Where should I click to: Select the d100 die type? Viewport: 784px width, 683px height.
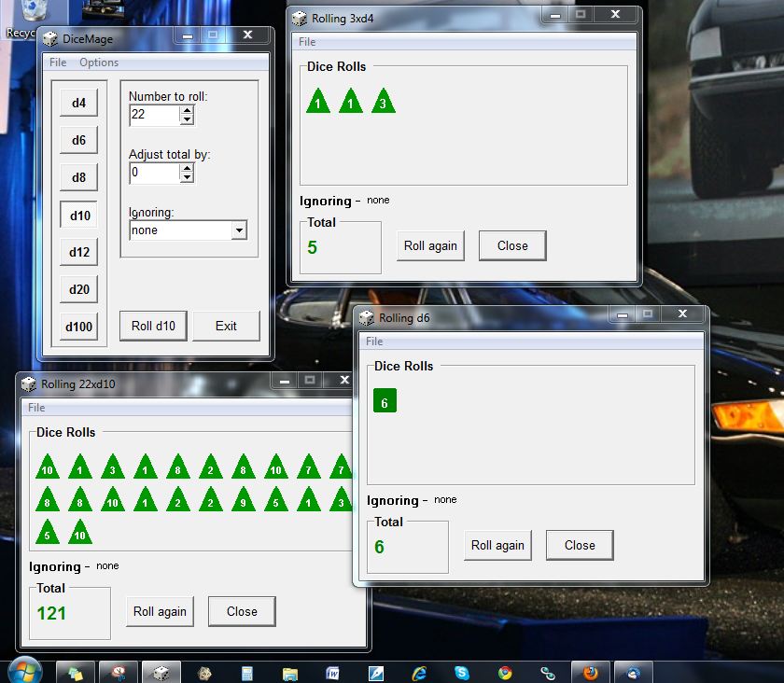click(78, 327)
